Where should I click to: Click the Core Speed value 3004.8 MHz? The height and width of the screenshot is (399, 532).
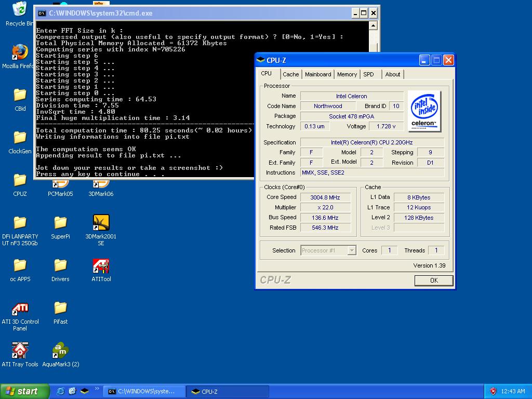[325, 197]
